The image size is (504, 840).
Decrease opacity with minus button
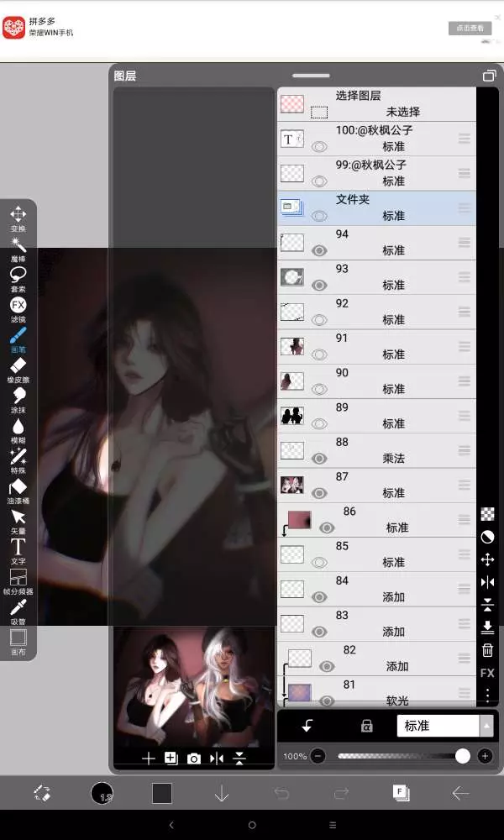coord(318,756)
